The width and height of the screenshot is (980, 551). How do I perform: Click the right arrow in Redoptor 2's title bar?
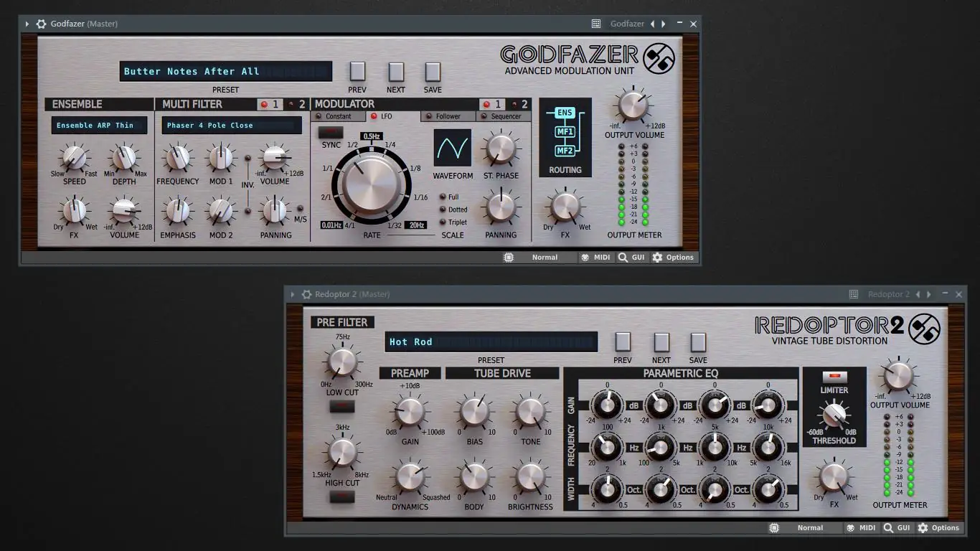(929, 294)
